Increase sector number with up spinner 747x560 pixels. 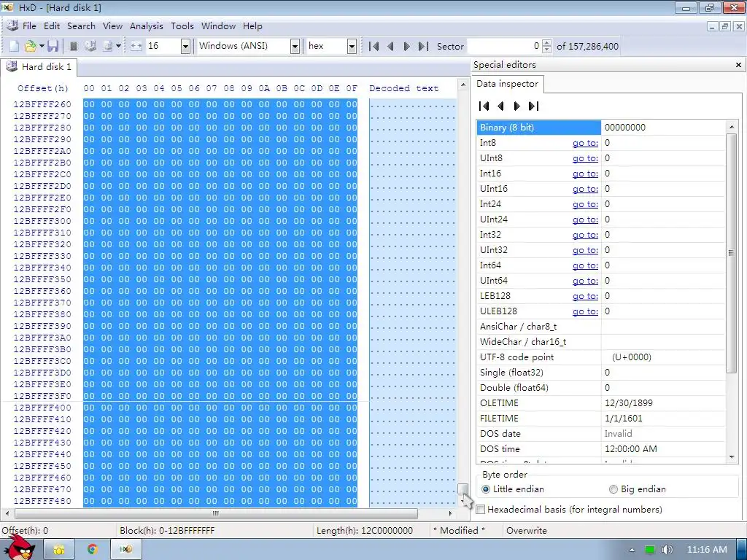tap(547, 43)
